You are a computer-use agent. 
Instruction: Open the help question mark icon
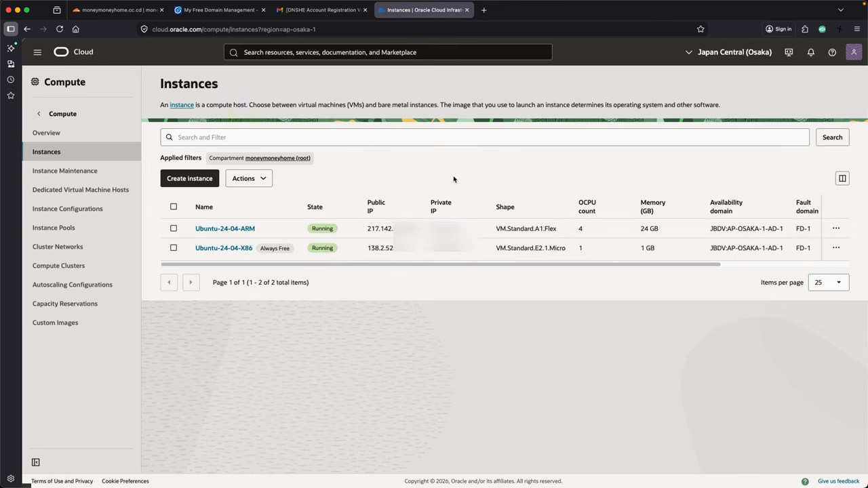(832, 52)
